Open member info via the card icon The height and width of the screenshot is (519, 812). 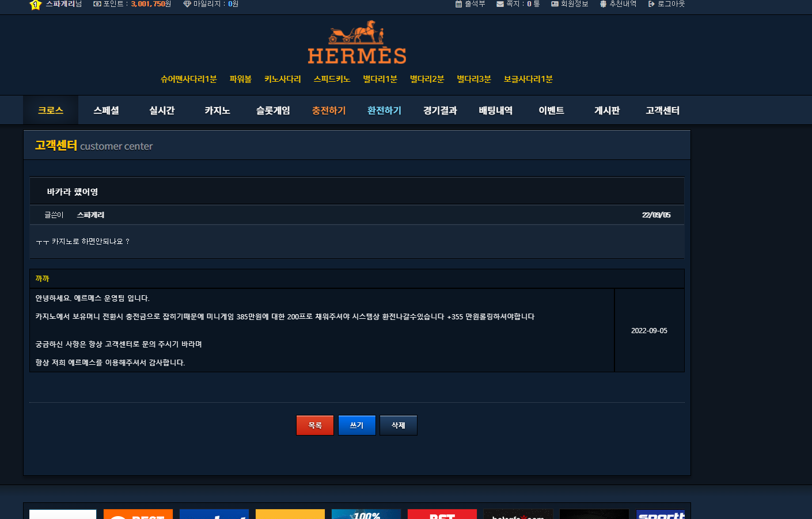click(555, 4)
